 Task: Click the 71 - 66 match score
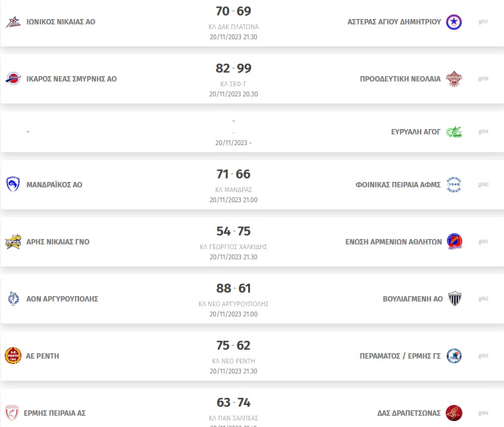233,174
